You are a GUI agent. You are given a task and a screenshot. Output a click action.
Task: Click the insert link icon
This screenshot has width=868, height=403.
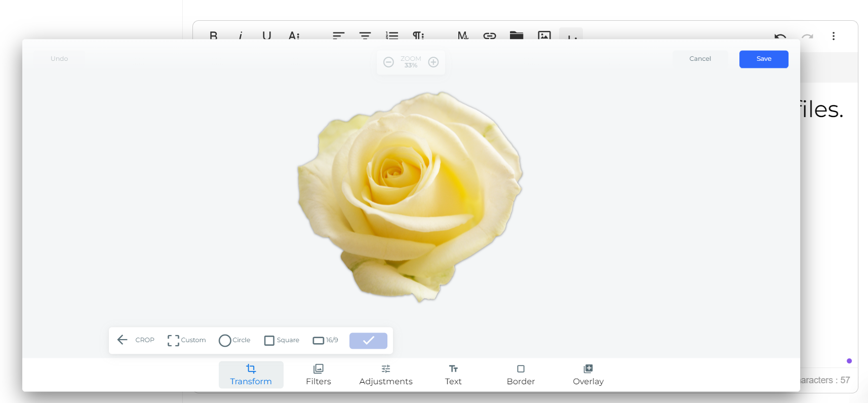click(x=489, y=35)
